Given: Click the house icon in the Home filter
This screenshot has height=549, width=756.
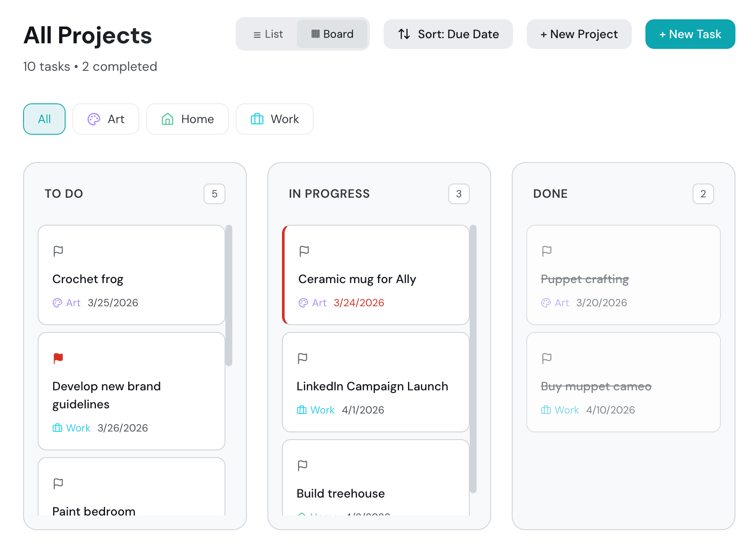Looking at the screenshot, I should coord(168,119).
